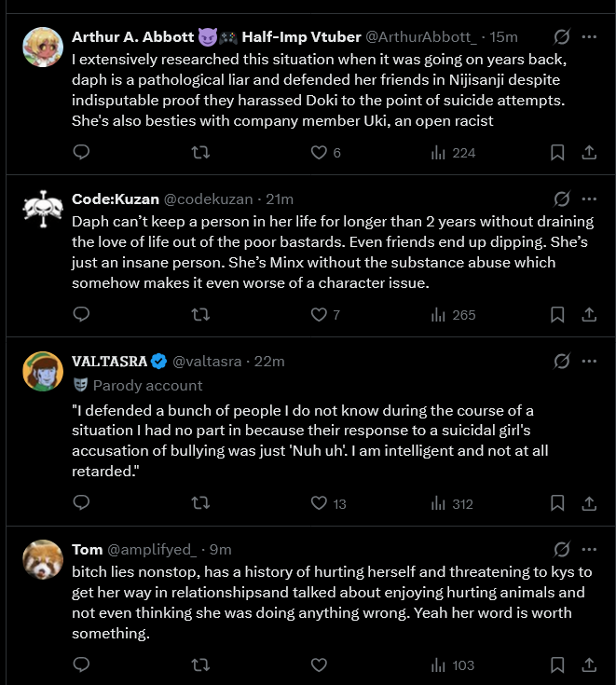Like VALTASRA's parody tweet
The height and width of the screenshot is (685, 616).
point(320,503)
